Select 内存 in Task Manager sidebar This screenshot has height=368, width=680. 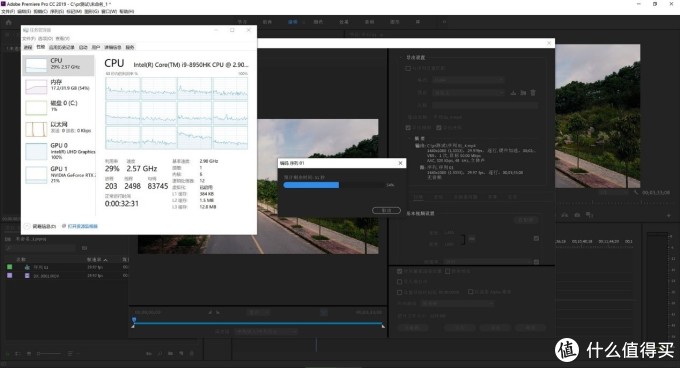tap(58, 86)
